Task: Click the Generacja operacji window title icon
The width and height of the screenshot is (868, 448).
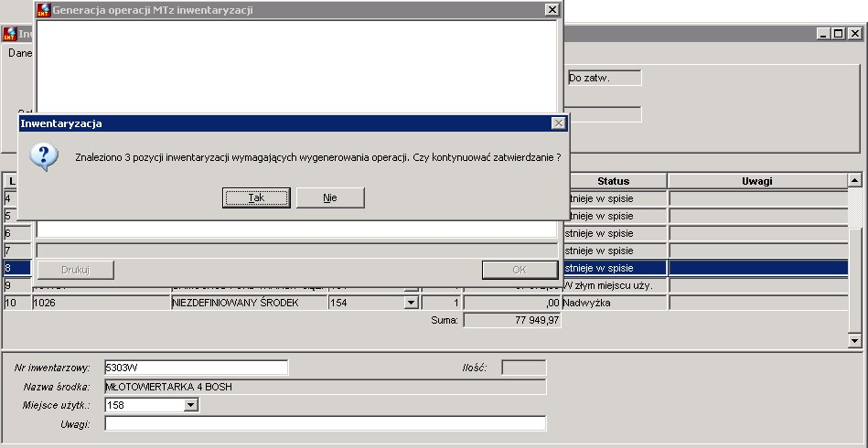Action: tap(44, 10)
